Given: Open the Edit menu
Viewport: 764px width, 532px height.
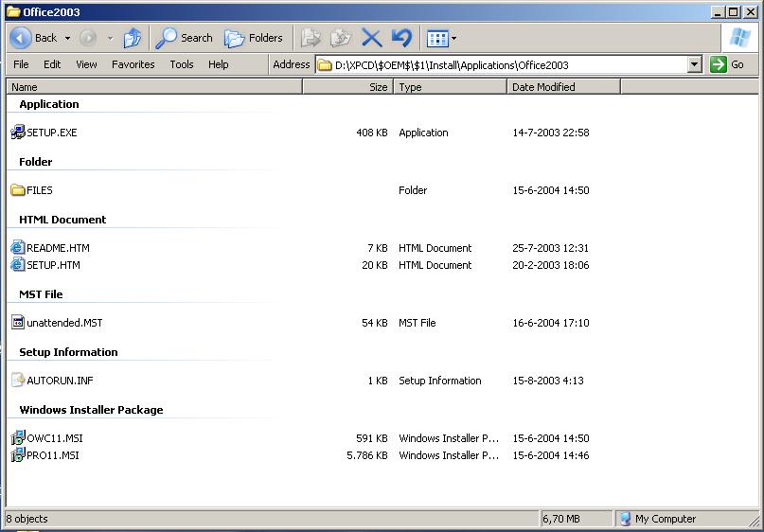Looking at the screenshot, I should pos(52,64).
